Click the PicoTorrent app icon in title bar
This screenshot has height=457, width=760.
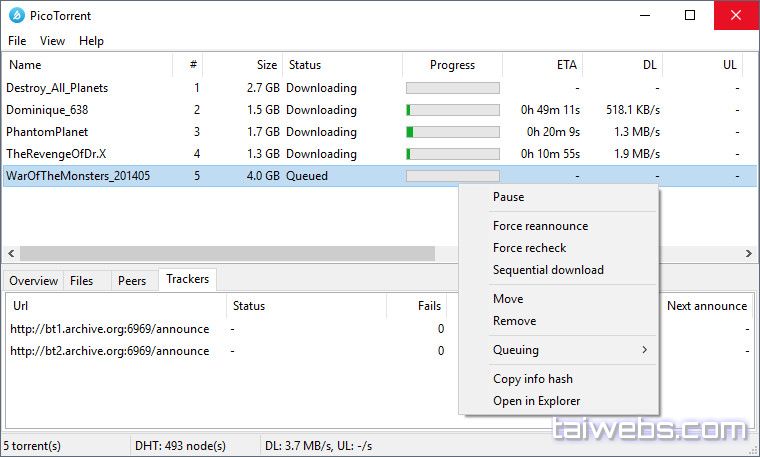tap(16, 16)
